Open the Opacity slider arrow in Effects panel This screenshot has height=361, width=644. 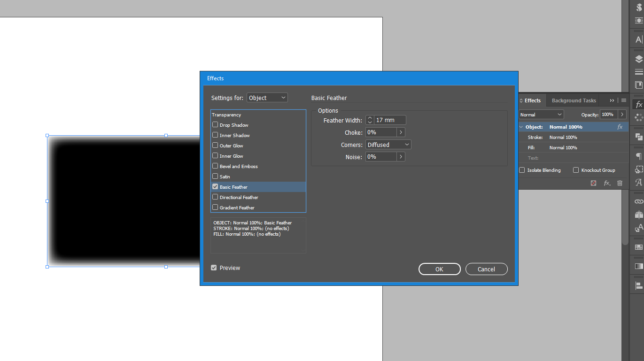[x=622, y=115]
